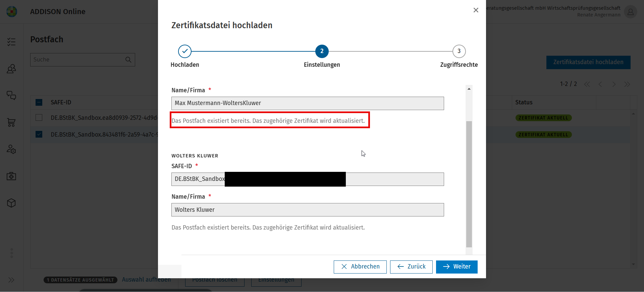Go to last page of results

(x=627, y=84)
